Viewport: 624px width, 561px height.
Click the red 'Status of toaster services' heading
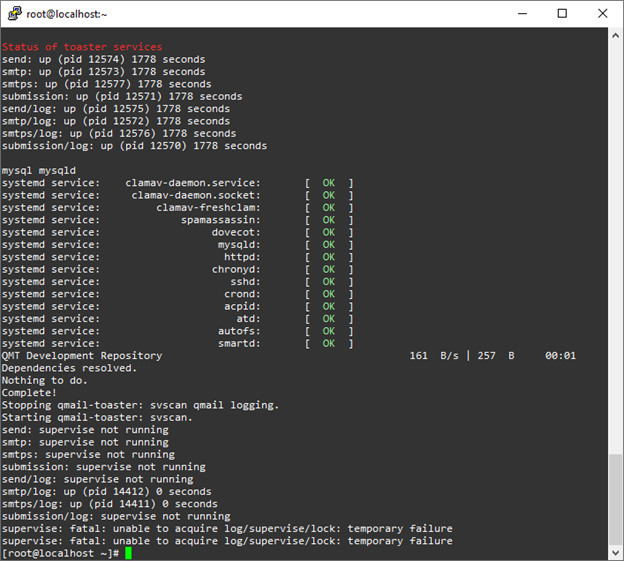(82, 47)
